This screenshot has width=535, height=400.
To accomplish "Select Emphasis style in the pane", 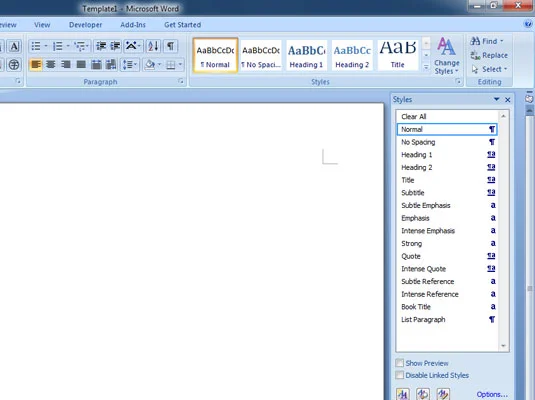I will tap(447, 218).
